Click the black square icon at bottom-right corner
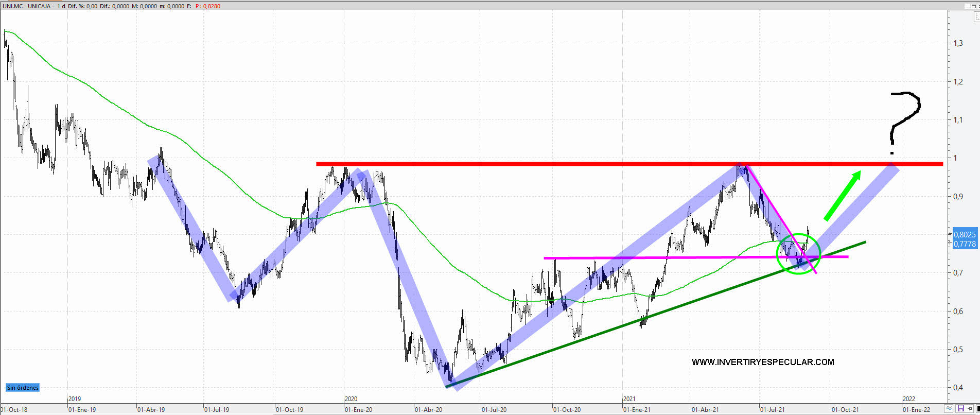This screenshot has height=415, width=980. (x=978, y=409)
